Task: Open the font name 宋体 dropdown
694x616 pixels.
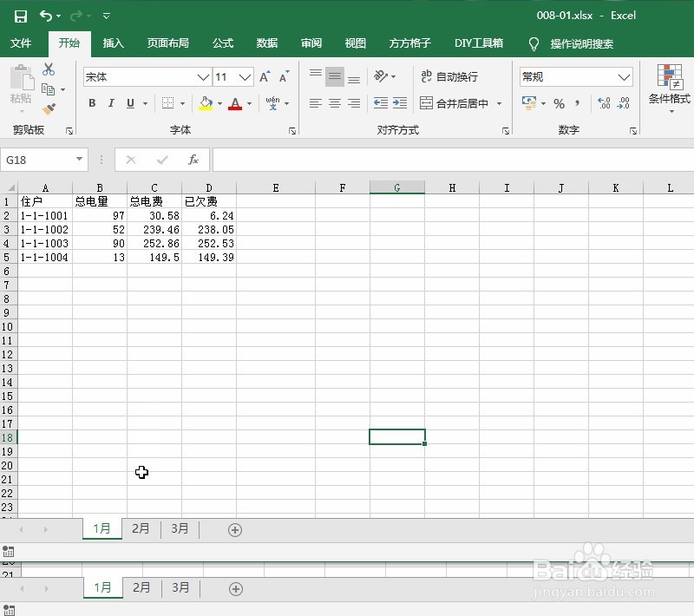Action: pos(203,77)
